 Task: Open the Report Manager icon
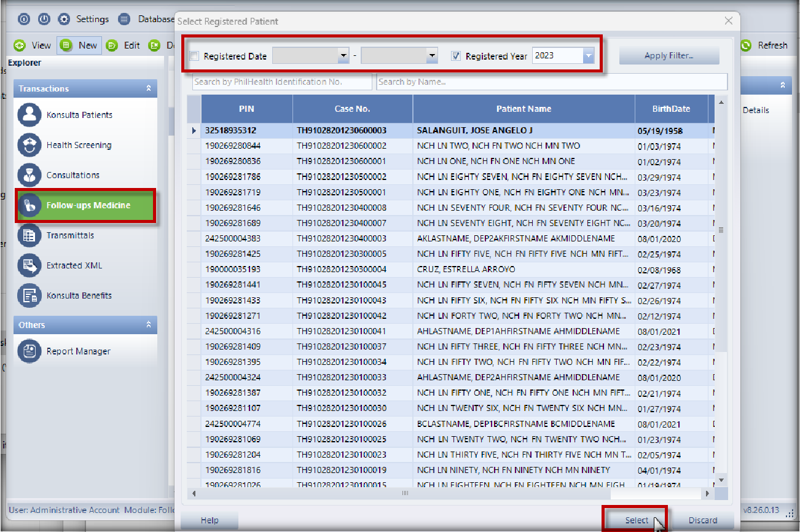coord(29,351)
